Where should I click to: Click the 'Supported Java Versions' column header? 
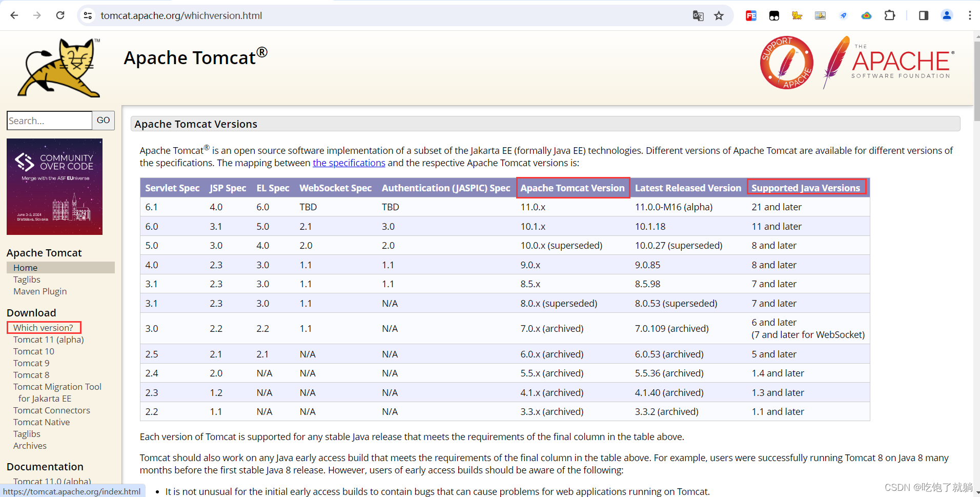(x=806, y=188)
